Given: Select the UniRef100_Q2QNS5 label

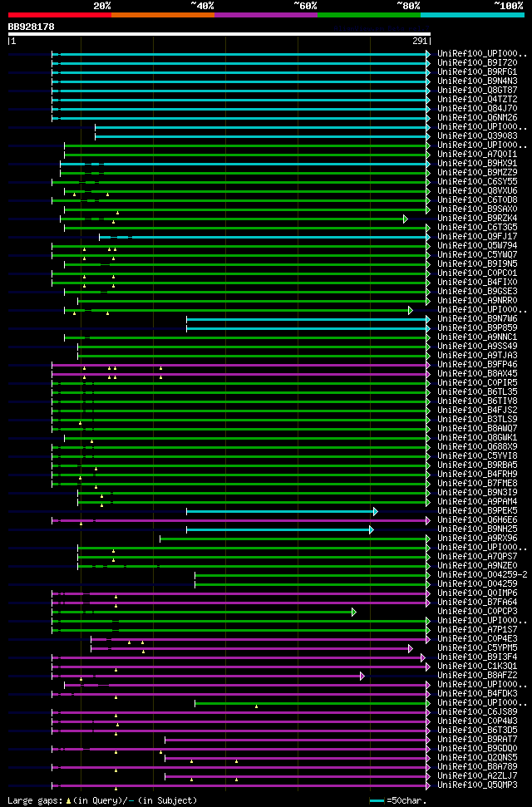Looking at the screenshot, I should point(477,758).
